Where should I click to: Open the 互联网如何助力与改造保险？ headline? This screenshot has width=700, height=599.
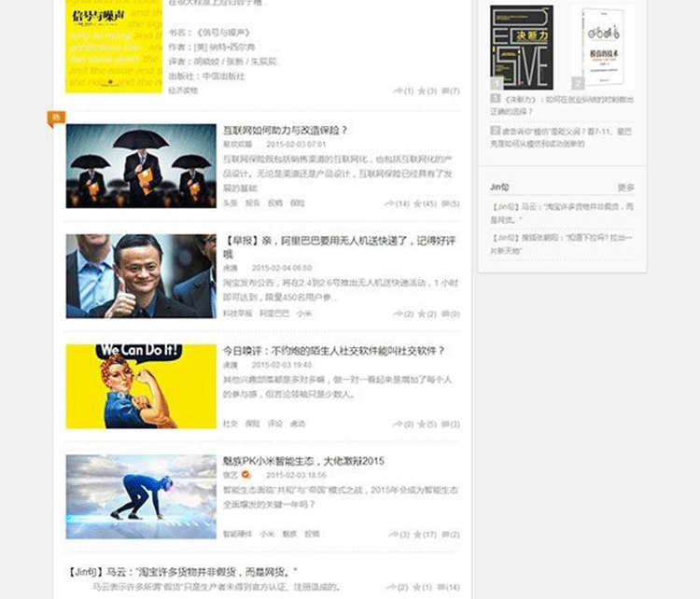286,131
